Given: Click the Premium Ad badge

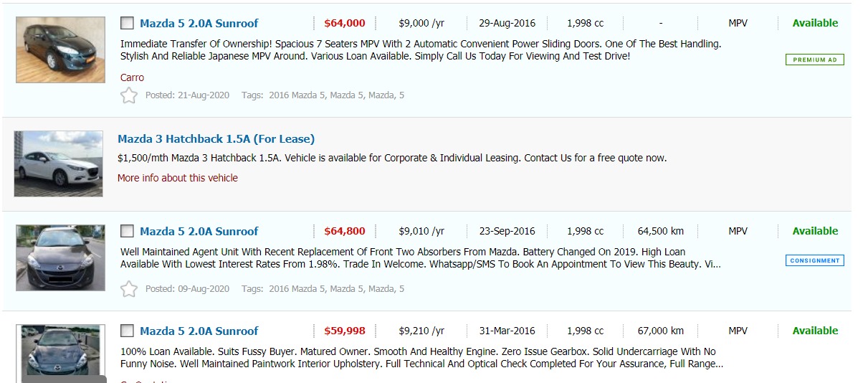Looking at the screenshot, I should tap(814, 60).
